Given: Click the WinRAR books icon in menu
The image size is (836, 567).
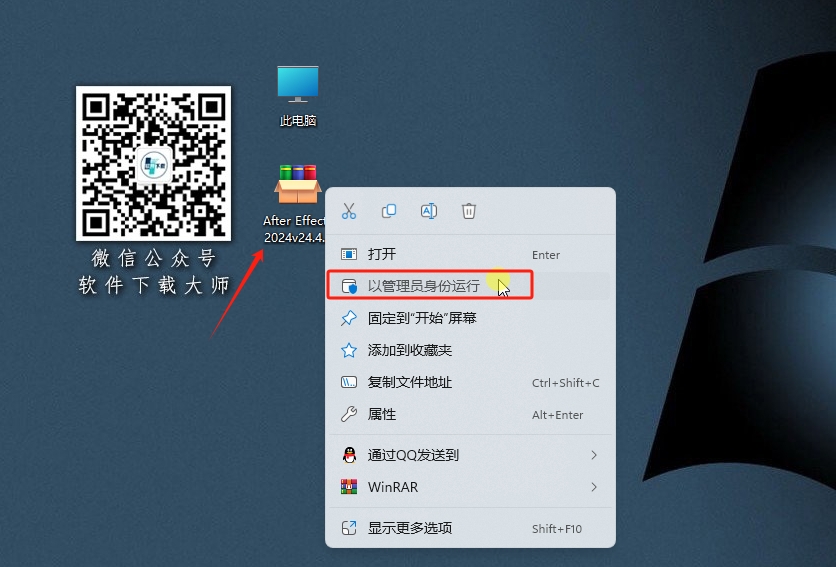Looking at the screenshot, I should 349,487.
